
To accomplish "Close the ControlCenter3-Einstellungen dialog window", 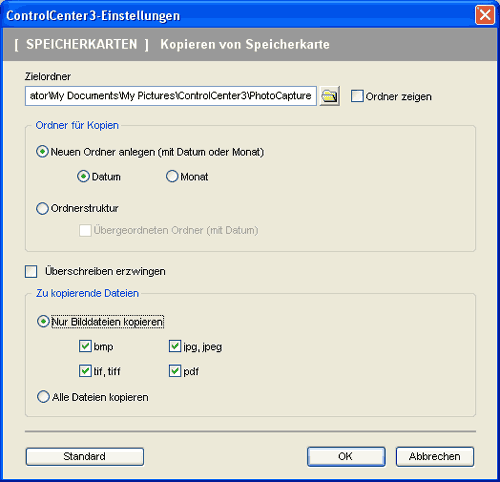I will click(485, 15).
